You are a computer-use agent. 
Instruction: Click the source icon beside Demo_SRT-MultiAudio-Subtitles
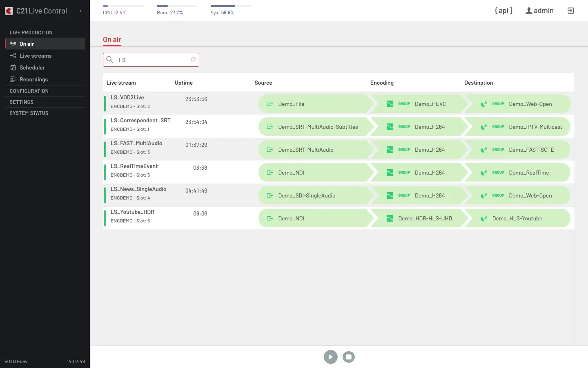(x=270, y=127)
